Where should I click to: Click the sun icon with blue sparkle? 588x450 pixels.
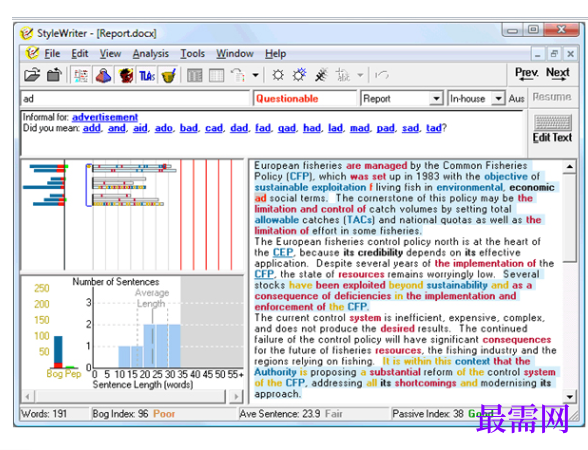[x=300, y=75]
